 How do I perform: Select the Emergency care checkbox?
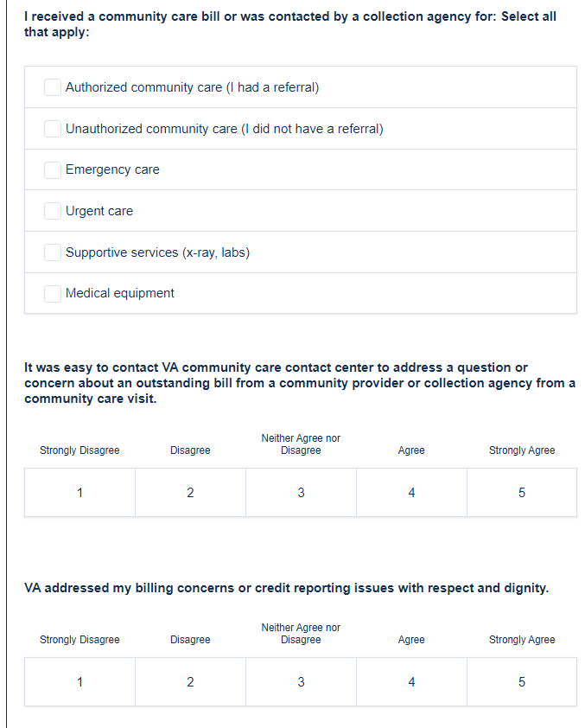pyautogui.click(x=54, y=169)
